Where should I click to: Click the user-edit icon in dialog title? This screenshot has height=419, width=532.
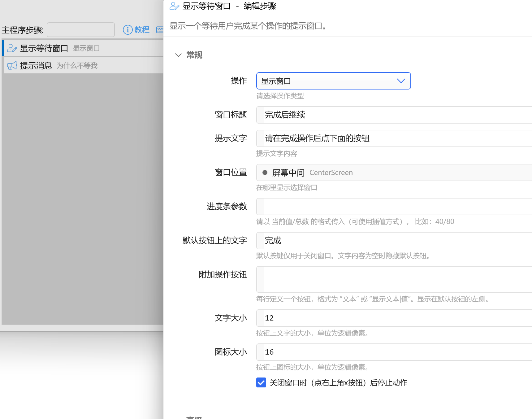click(174, 6)
